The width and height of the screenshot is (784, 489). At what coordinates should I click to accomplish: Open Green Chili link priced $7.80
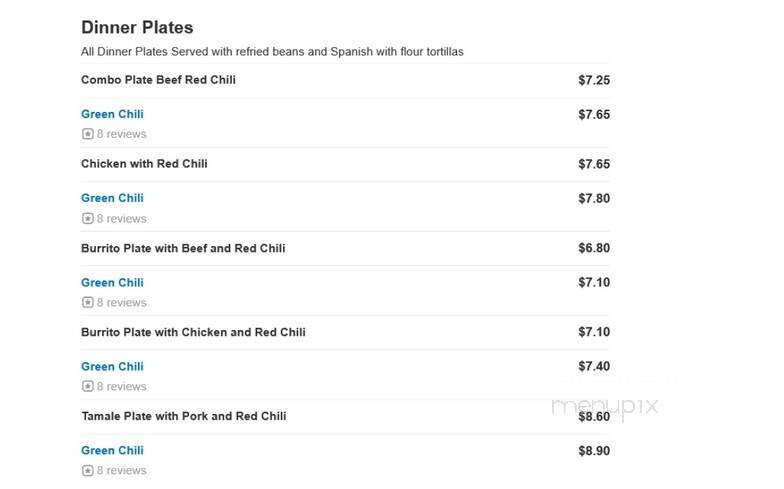click(x=112, y=198)
